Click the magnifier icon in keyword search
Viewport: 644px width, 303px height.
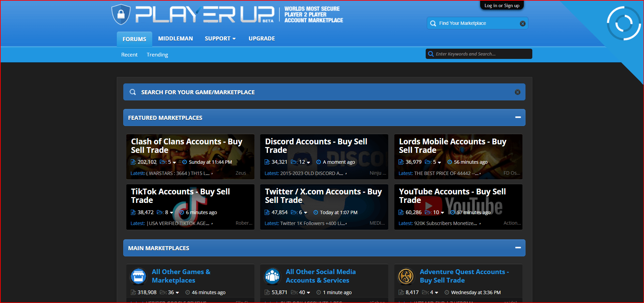(x=431, y=54)
